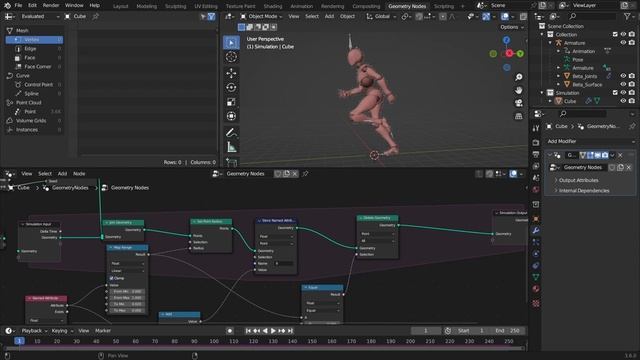This screenshot has width=640, height=360.
Task: Click the Blender logo icon
Action: pos(7,6)
